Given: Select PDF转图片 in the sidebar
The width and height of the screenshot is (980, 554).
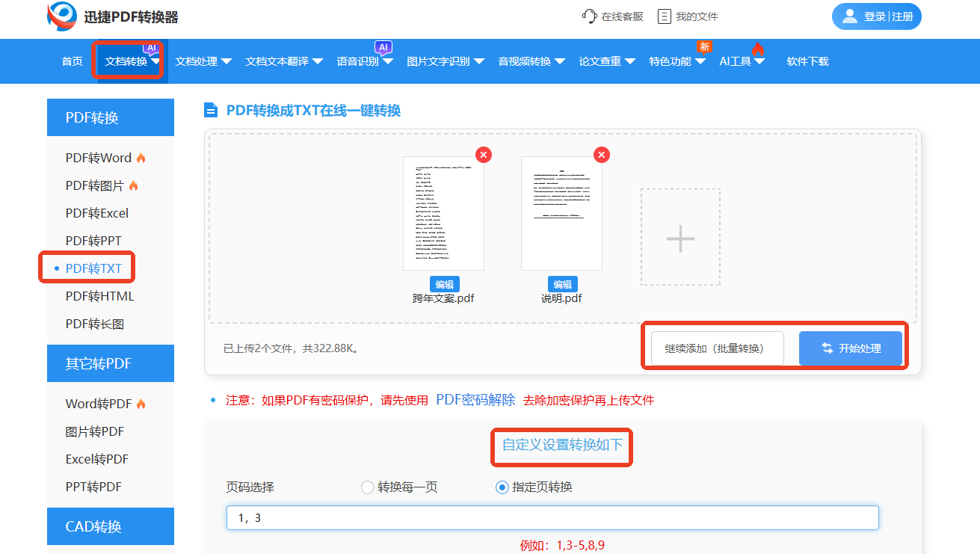Looking at the screenshot, I should click(x=95, y=185).
